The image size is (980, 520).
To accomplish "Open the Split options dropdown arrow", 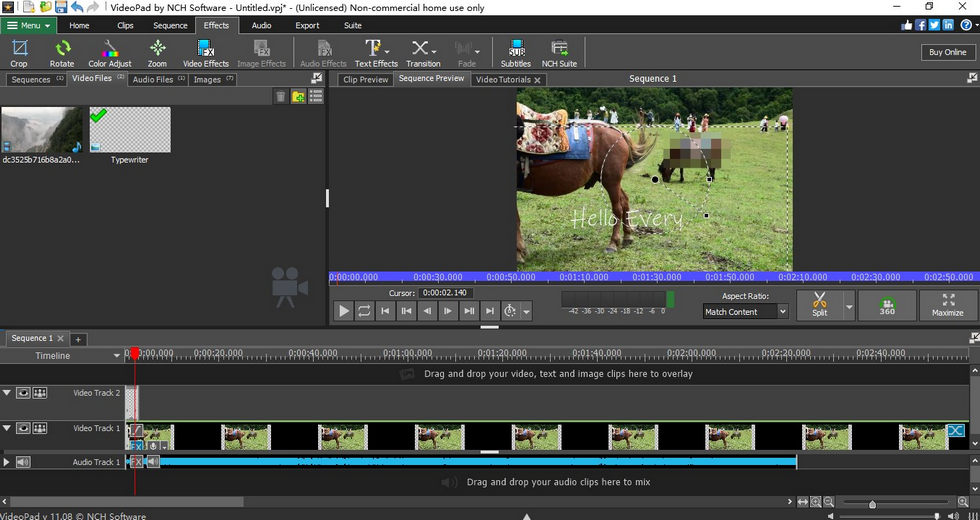I will [x=849, y=306].
